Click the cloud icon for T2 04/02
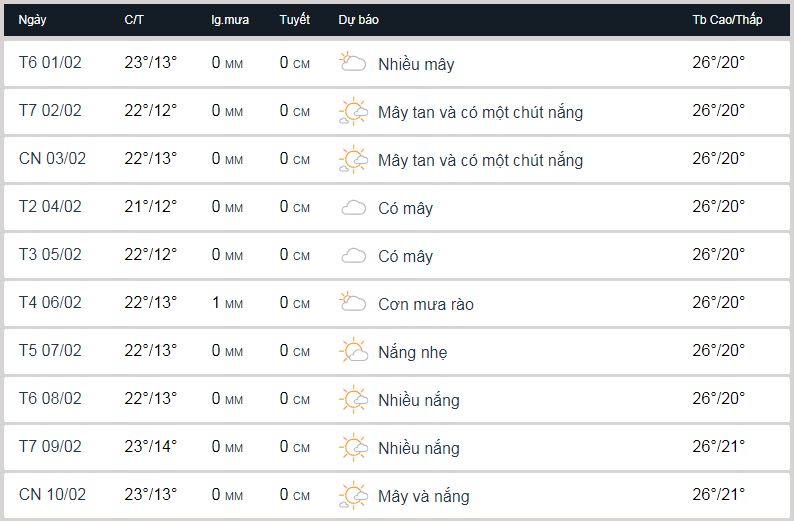Image resolution: width=794 pixels, height=521 pixels. click(x=353, y=208)
